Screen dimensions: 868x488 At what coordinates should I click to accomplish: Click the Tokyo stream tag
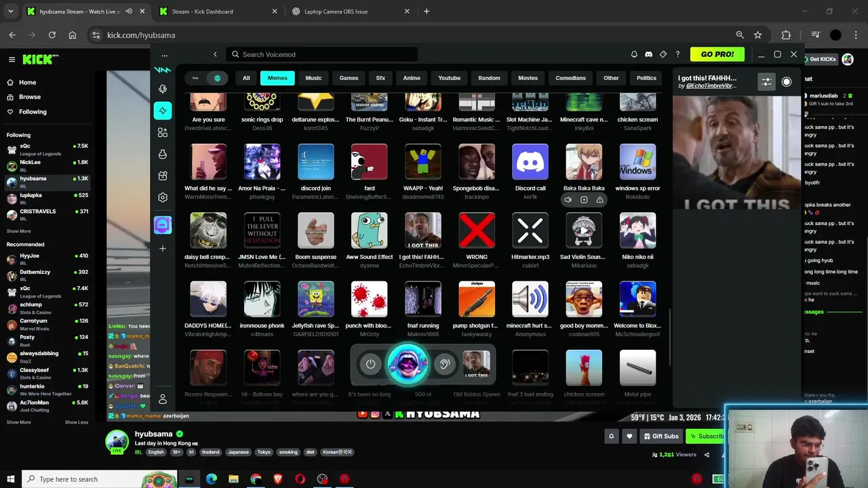coord(264,452)
